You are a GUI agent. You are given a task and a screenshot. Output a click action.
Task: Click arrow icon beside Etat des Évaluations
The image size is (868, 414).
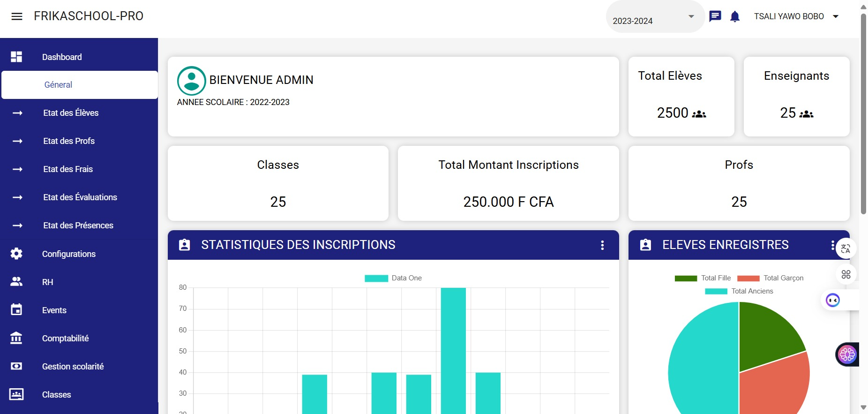(17, 197)
